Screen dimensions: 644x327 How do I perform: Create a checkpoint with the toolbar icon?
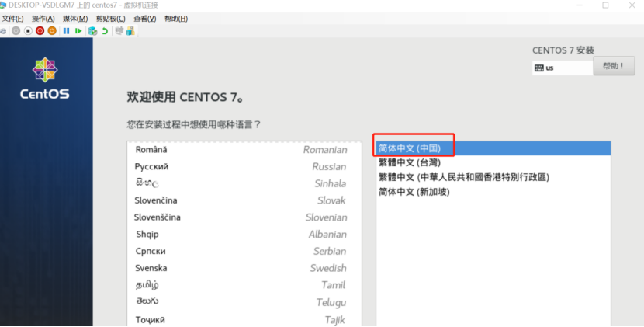tap(93, 31)
